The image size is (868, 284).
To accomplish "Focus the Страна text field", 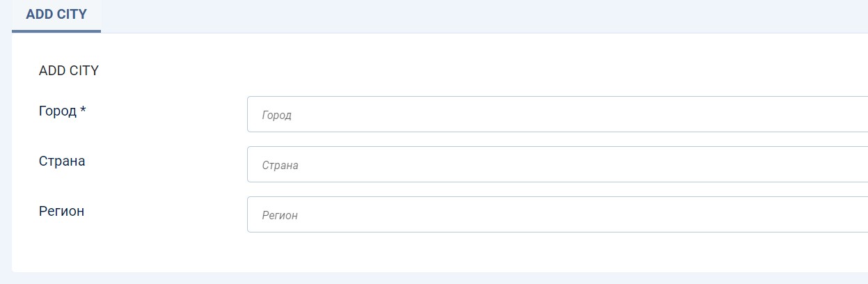I will tap(557, 164).
